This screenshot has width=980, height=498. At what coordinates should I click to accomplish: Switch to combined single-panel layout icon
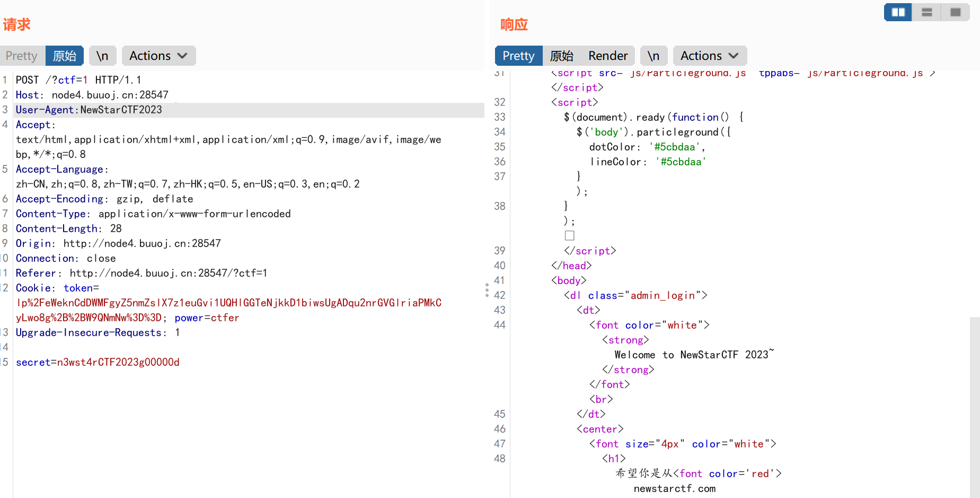(955, 12)
